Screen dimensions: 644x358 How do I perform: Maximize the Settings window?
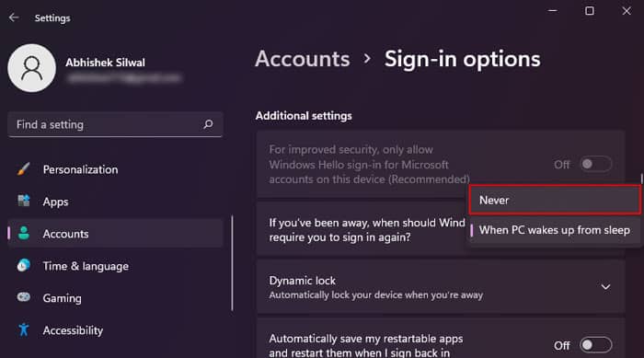tap(590, 11)
